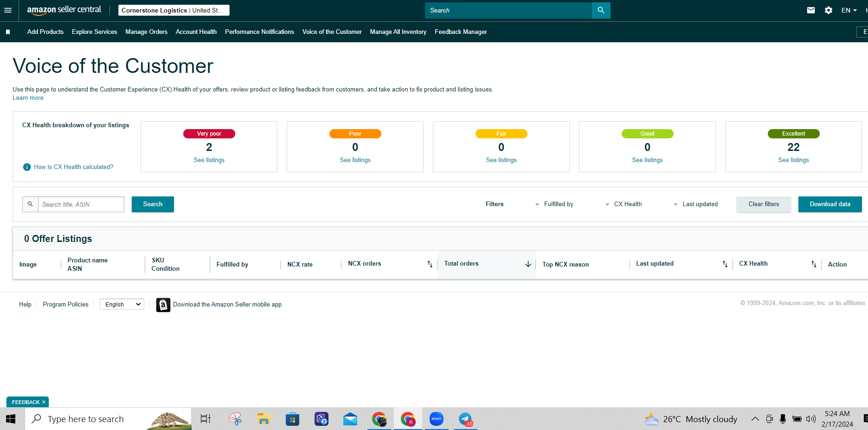
Task: Click the magnifier icon beside Search title field
Action: coord(30,204)
